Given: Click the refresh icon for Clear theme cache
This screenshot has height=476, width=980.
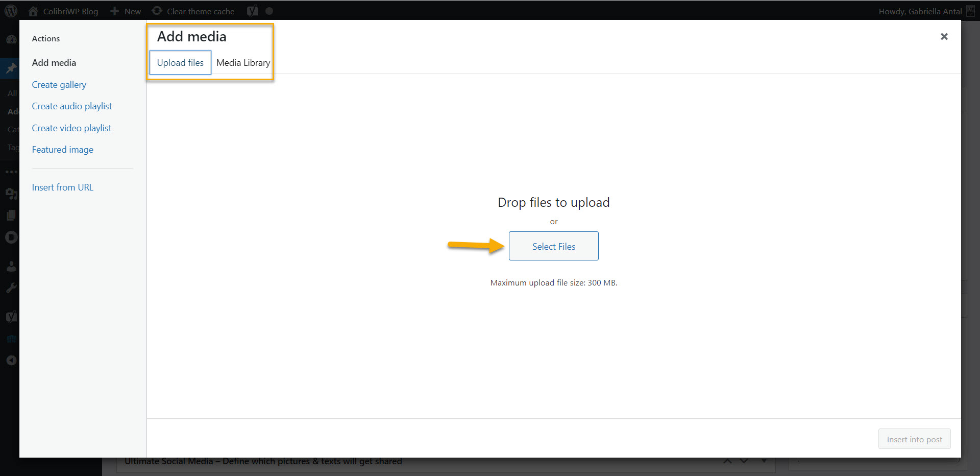Looking at the screenshot, I should tap(157, 11).
